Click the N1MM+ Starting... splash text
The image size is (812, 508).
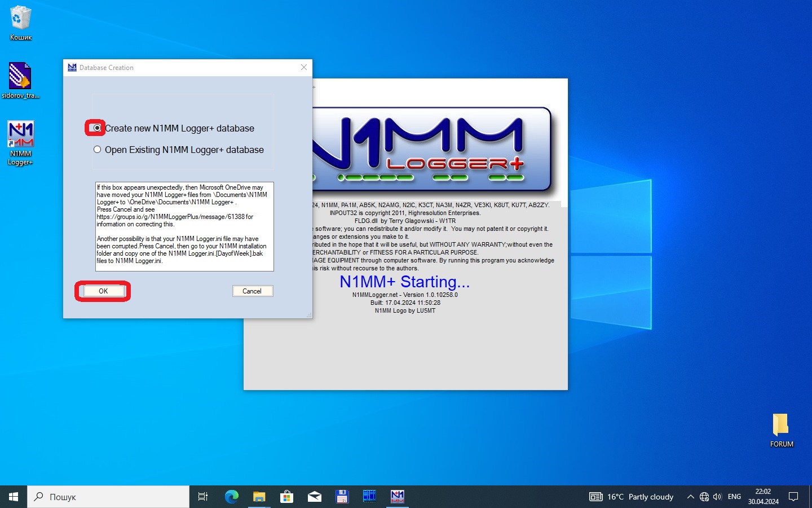[404, 282]
